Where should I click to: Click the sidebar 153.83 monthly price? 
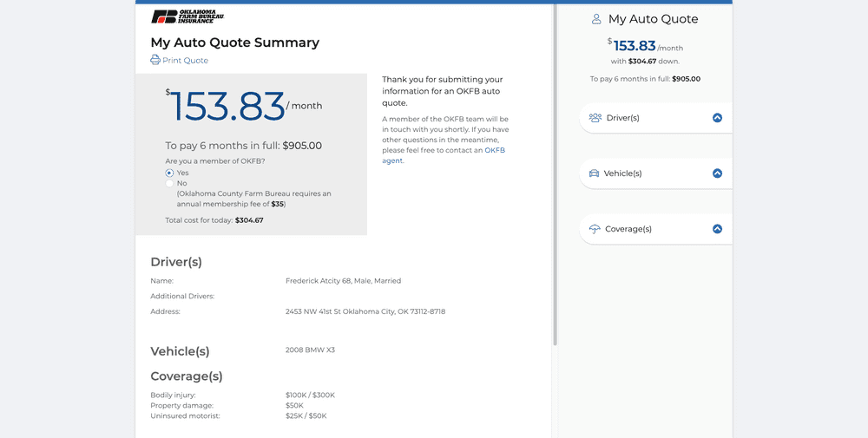635,46
